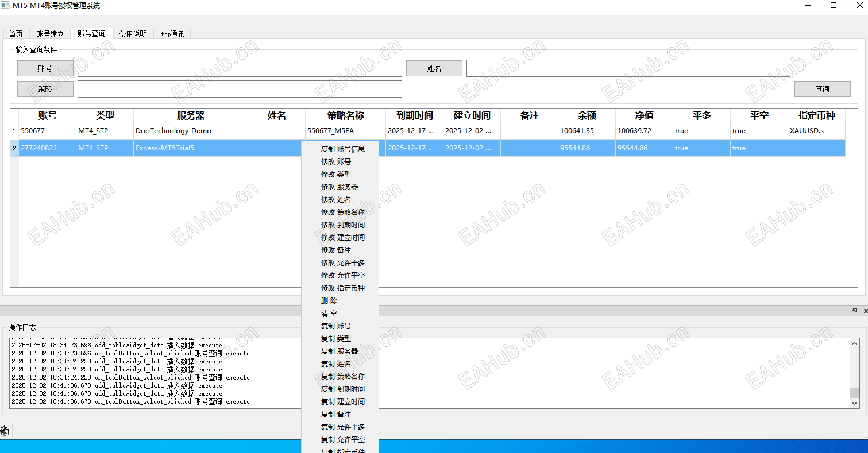The height and width of the screenshot is (453, 868).
Task: Focus the 姓名 query input field
Action: pyautogui.click(x=628, y=68)
